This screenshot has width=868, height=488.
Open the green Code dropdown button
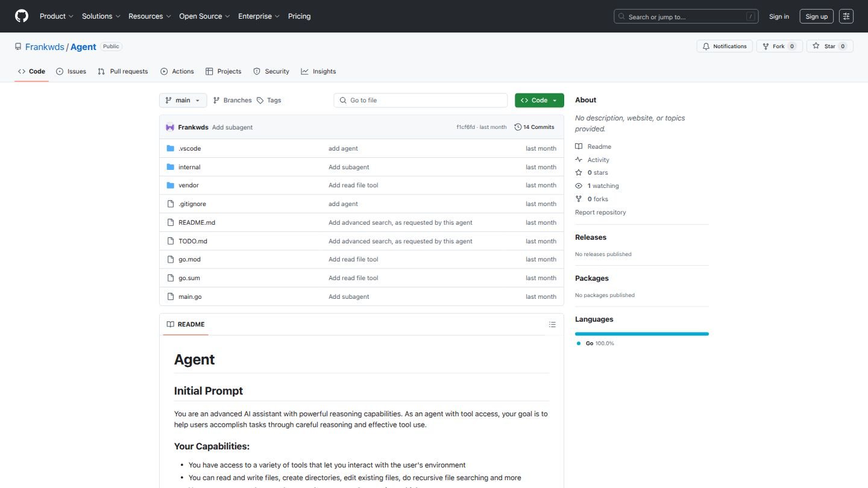[x=539, y=101]
